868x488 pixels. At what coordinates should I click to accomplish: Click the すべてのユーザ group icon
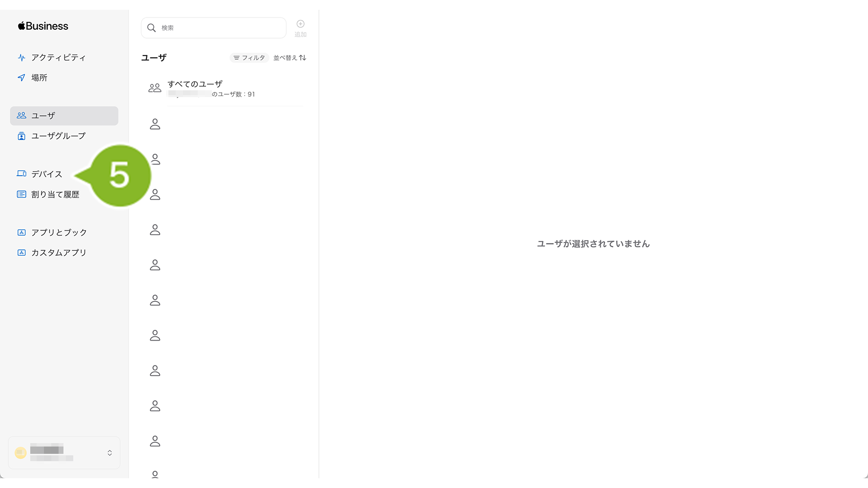(155, 88)
